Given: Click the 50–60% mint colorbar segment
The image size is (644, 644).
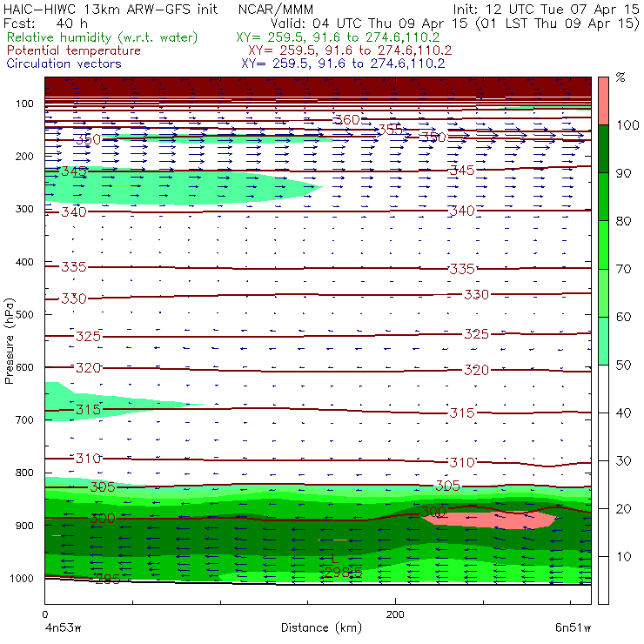Looking at the screenshot, I should pos(603,341).
